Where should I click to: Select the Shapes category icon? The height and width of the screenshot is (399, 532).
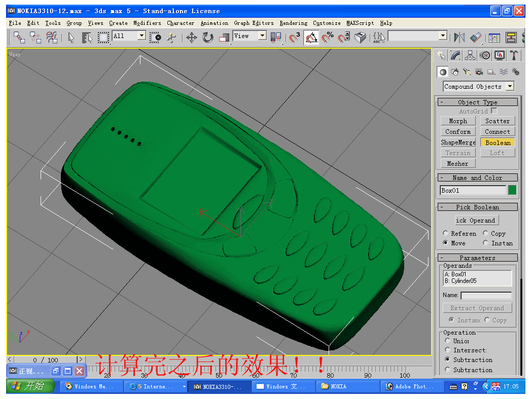pyautogui.click(x=455, y=72)
